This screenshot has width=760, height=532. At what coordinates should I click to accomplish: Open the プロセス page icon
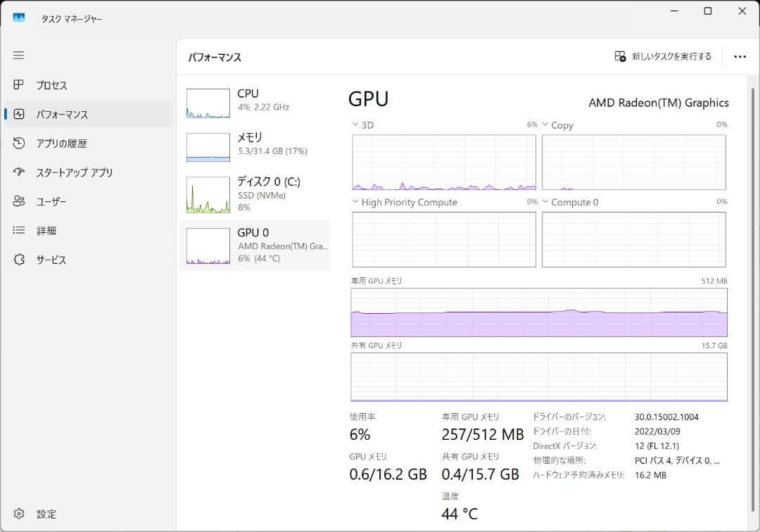click(x=19, y=85)
